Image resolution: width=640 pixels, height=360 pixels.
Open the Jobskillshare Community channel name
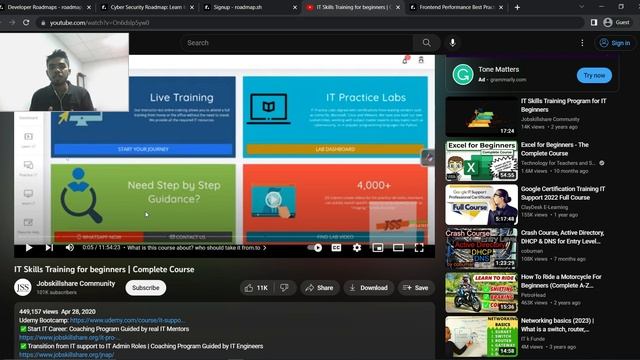[76, 283]
